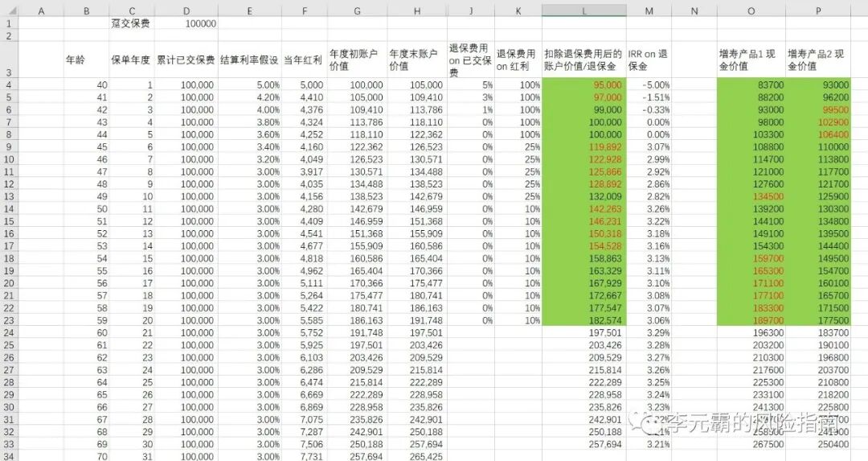868x461 pixels.
Task: Click the 5,000 dividend cell
Action: [x=304, y=84]
